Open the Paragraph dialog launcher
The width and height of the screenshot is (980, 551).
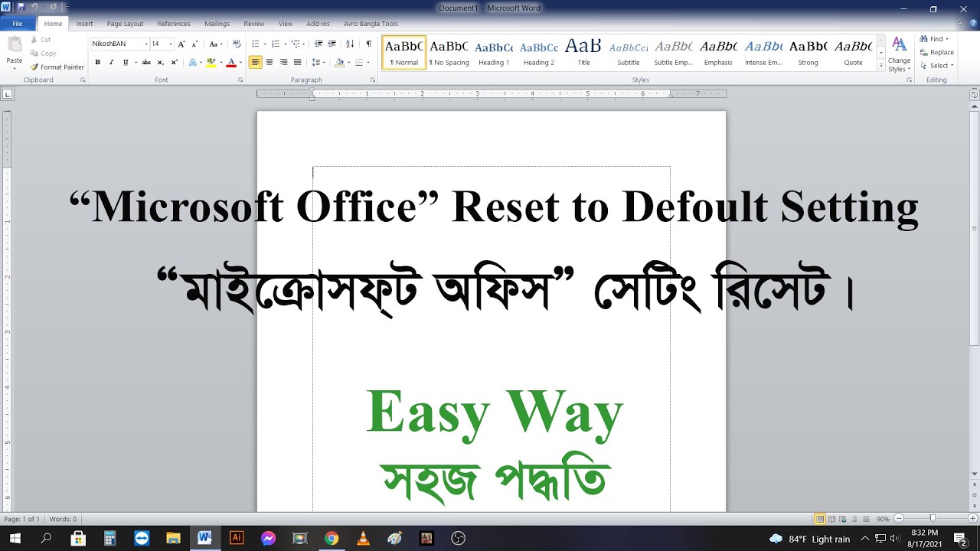[x=373, y=80]
